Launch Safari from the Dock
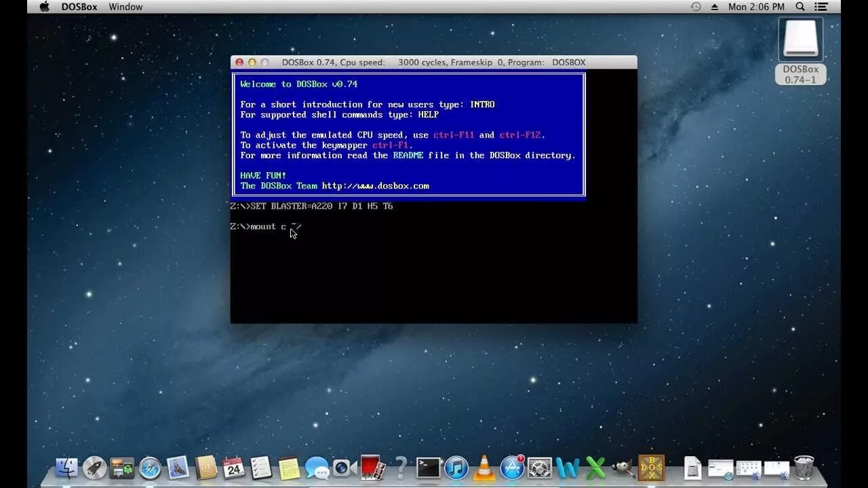Viewport: 868px width, 488px height. pyautogui.click(x=150, y=468)
